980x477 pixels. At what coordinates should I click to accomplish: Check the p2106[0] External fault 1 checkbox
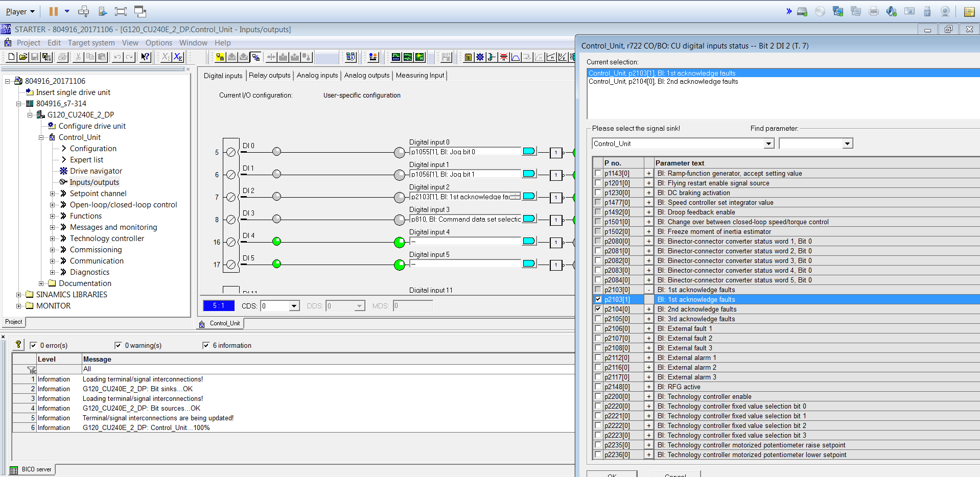pyautogui.click(x=598, y=328)
